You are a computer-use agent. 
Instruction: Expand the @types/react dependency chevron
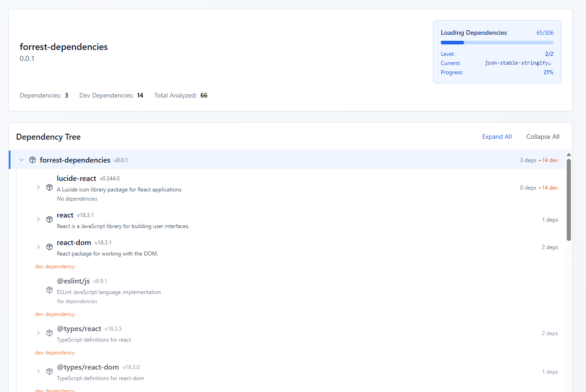coord(38,333)
